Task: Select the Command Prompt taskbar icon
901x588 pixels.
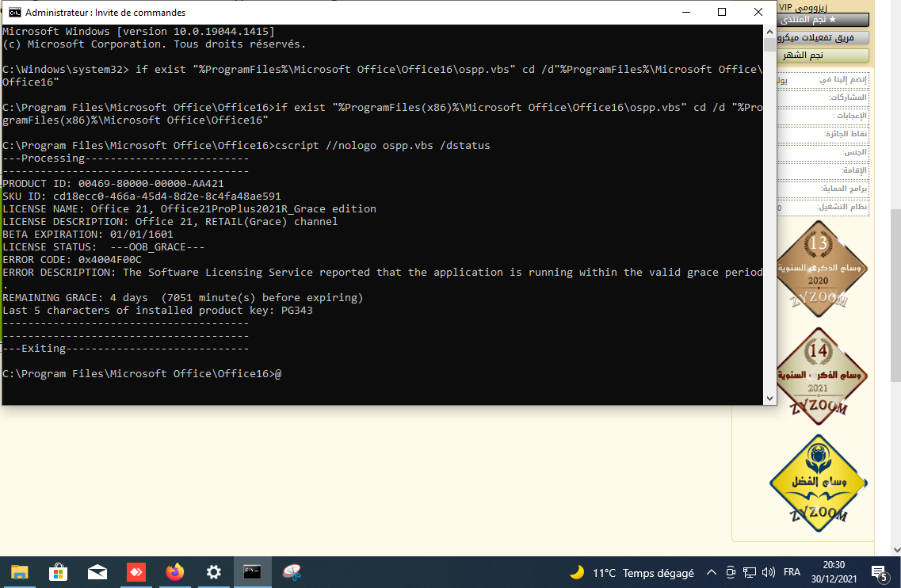Action: click(252, 572)
